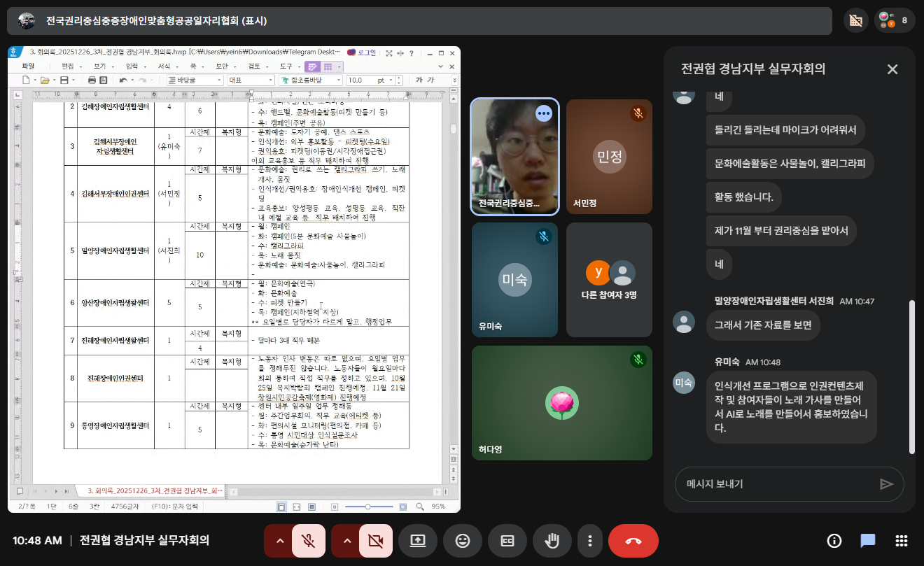
Task: Click the 다른 참여자 3명 tile
Action: click(x=609, y=280)
